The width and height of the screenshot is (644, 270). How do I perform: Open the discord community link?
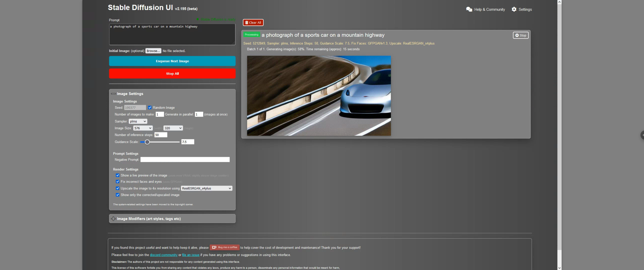tap(163, 255)
